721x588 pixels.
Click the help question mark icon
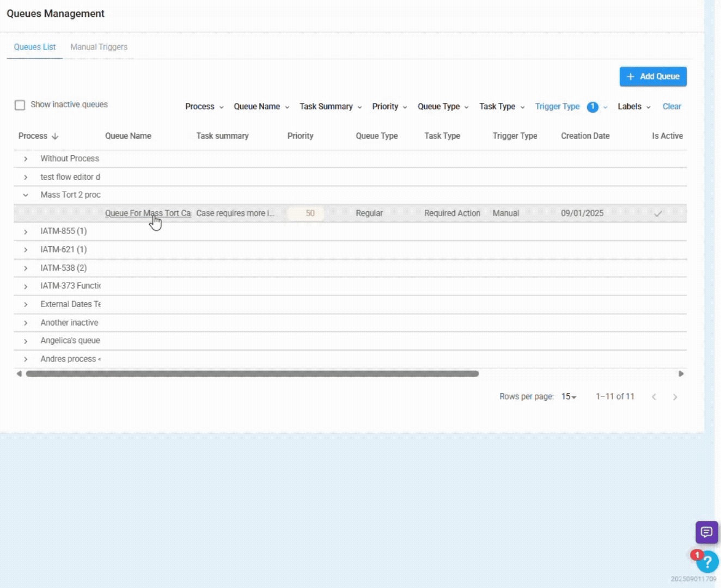click(707, 562)
